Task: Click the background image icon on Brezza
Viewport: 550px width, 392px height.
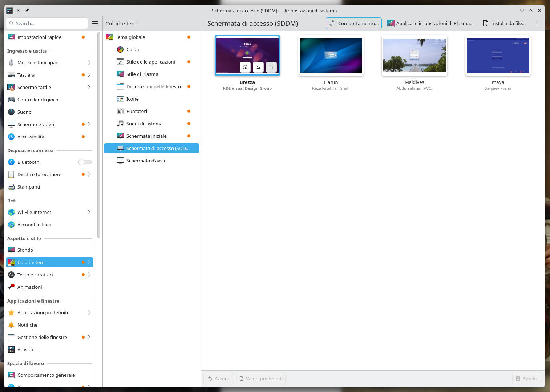Action: coord(258,67)
